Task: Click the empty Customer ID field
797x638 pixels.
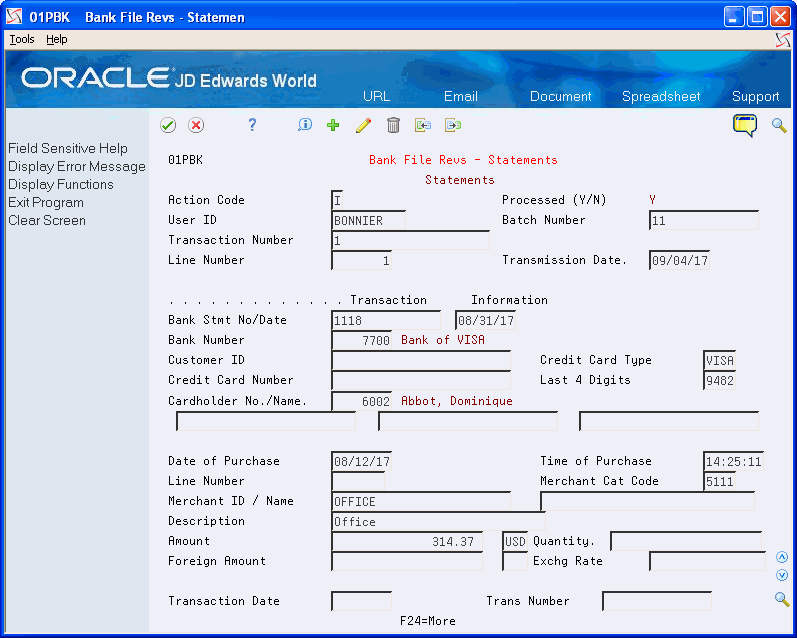Action: click(421, 360)
